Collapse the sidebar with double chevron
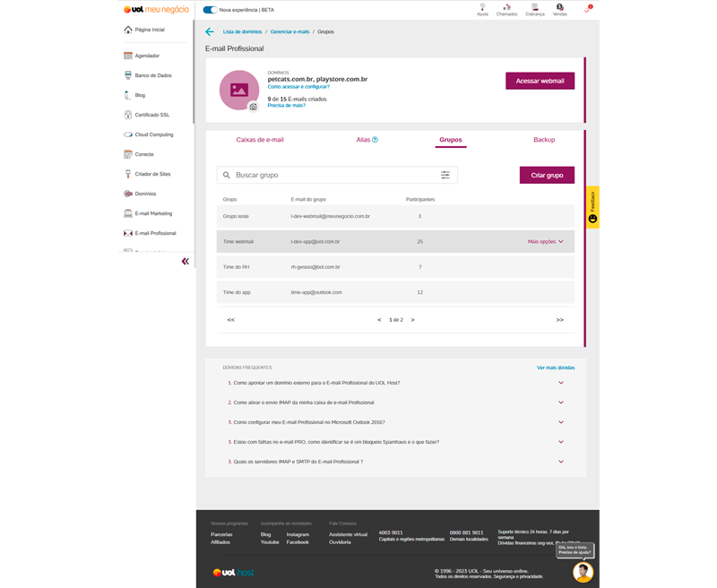This screenshot has height=588, width=717. pyautogui.click(x=186, y=261)
